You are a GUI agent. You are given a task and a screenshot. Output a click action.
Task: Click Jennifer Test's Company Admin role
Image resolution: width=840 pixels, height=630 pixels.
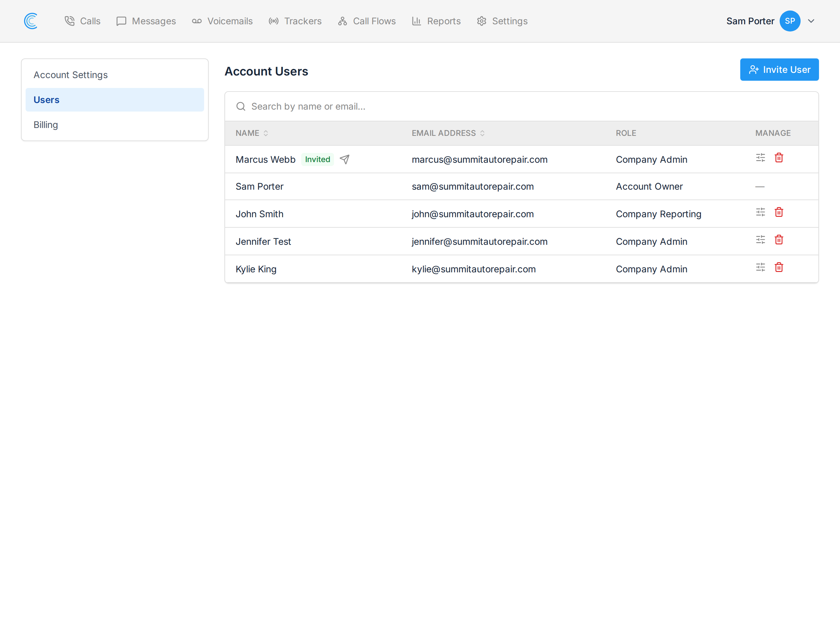tap(652, 241)
